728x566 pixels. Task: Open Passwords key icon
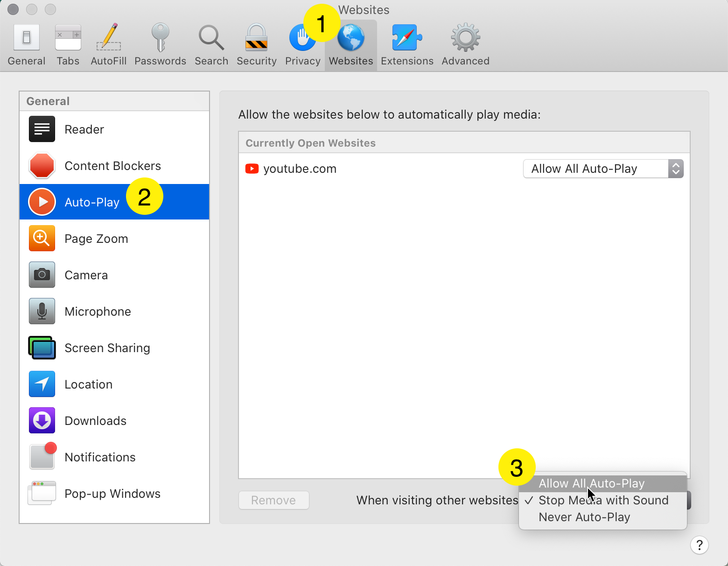160,38
